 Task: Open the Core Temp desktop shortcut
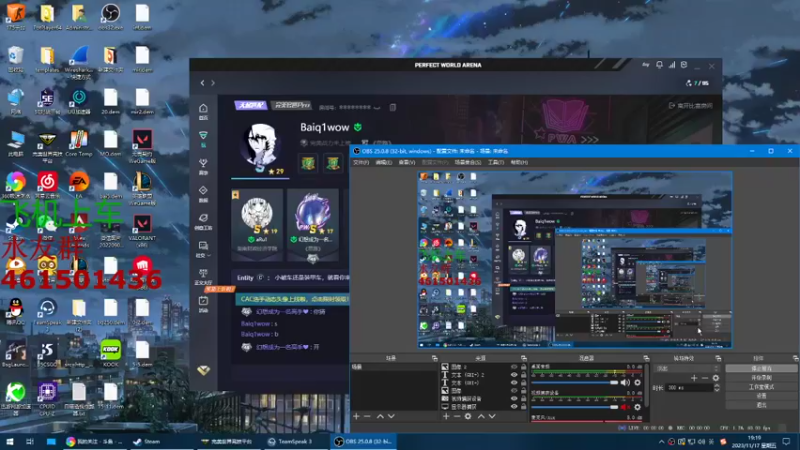(79, 143)
